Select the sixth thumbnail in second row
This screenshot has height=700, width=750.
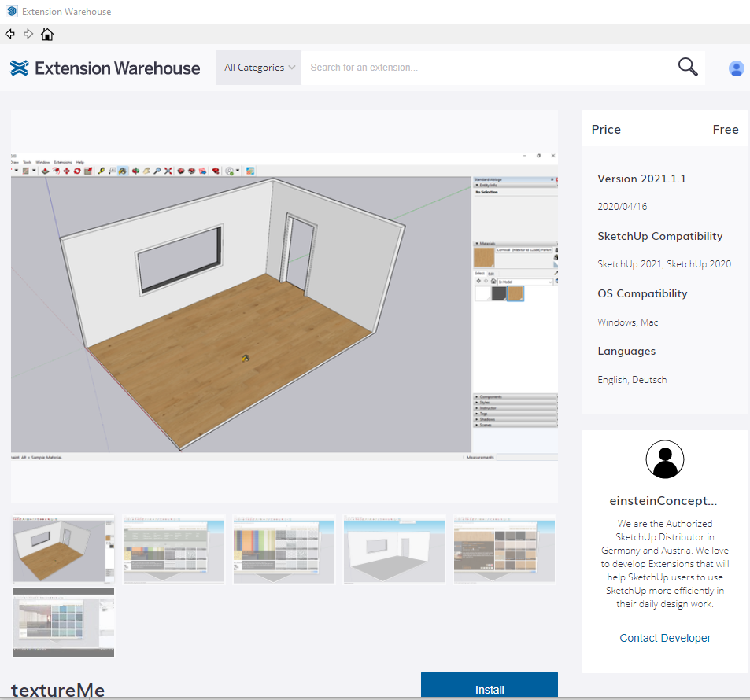click(64, 622)
